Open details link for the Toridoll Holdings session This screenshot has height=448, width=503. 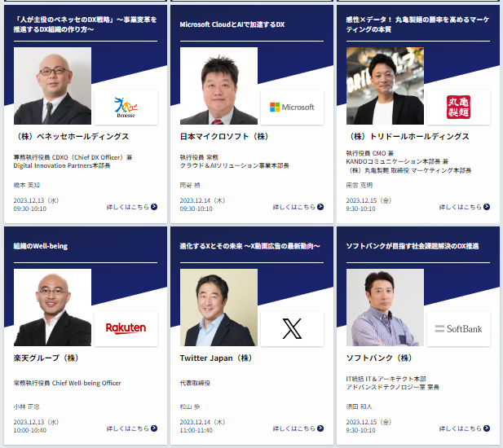[464, 207]
